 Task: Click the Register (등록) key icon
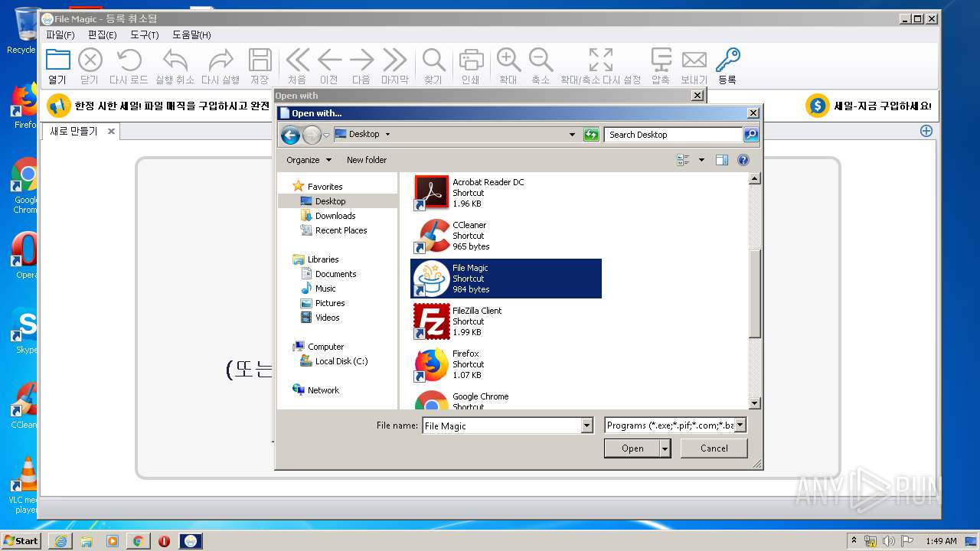coord(727,60)
